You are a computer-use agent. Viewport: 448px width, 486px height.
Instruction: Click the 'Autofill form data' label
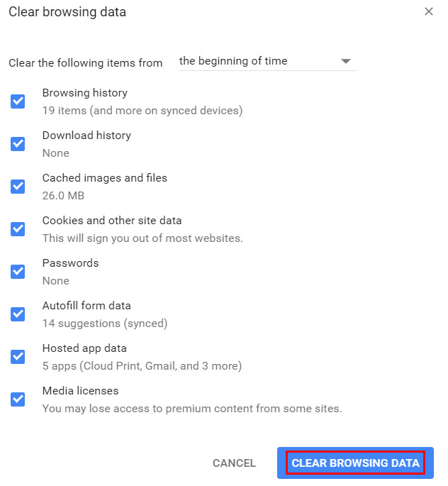point(86,306)
